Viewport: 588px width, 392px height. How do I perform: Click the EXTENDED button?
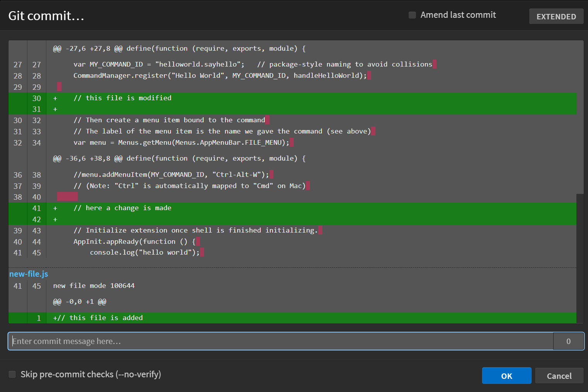pyautogui.click(x=556, y=16)
